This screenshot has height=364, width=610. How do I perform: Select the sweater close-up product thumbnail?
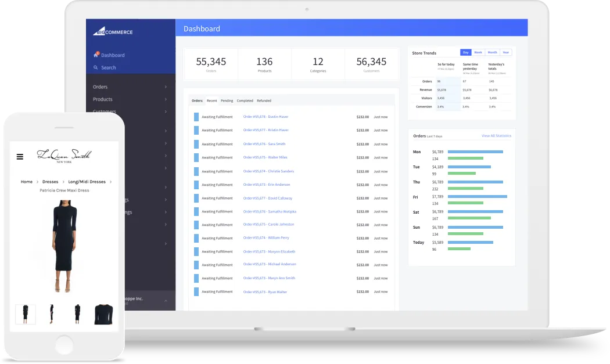click(x=103, y=314)
